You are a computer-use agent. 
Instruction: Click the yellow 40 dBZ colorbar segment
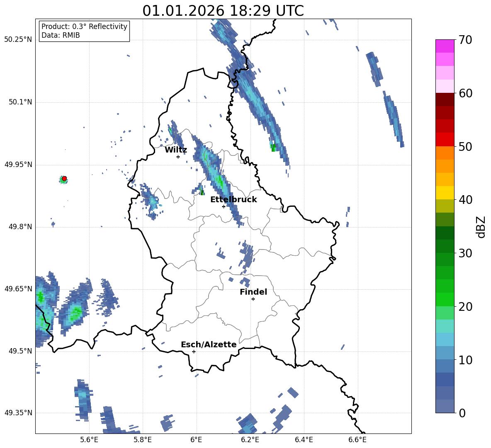pos(445,193)
